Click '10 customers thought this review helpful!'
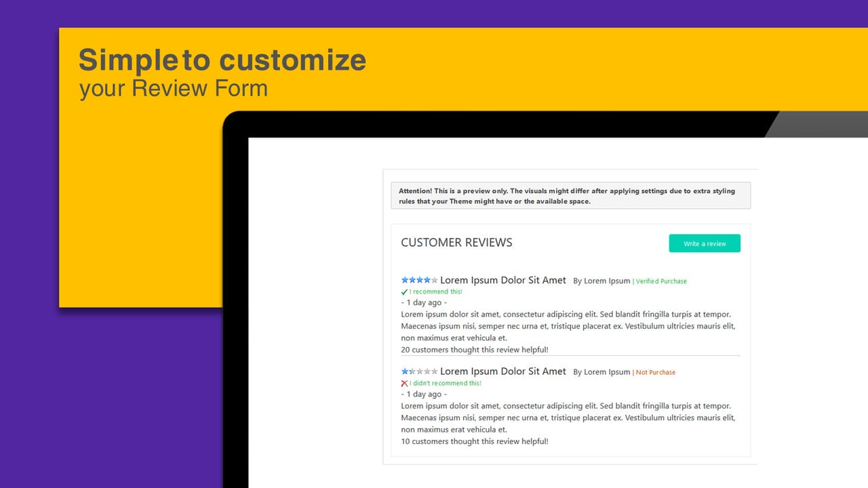The width and height of the screenshot is (868, 488). (x=475, y=441)
